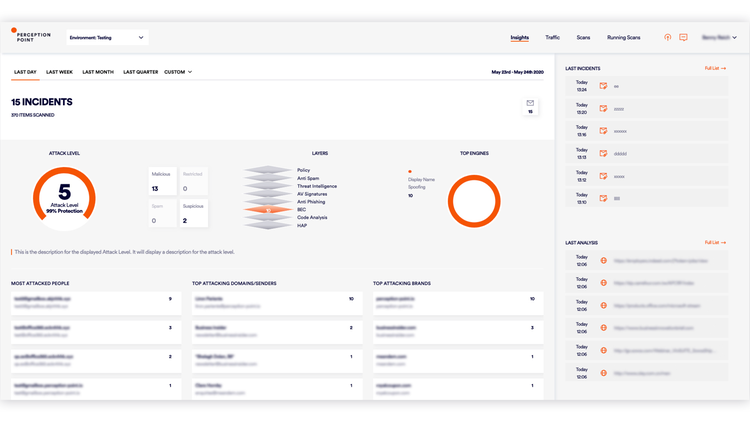750x422 pixels.
Task: Go to the Running Scans tab
Action: point(623,37)
